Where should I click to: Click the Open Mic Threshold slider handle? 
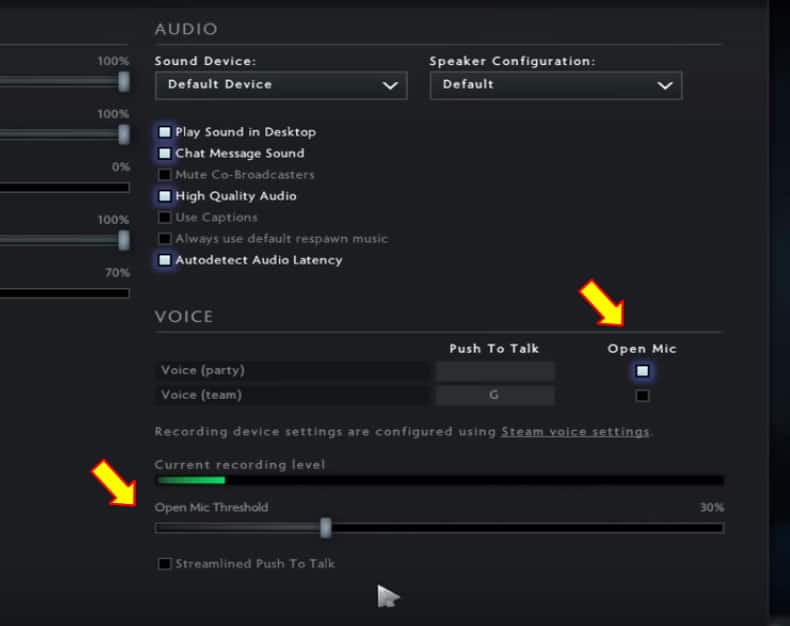(x=325, y=527)
